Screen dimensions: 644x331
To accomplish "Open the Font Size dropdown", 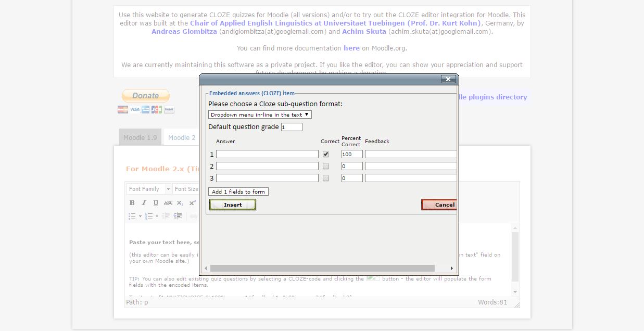I will [x=186, y=189].
